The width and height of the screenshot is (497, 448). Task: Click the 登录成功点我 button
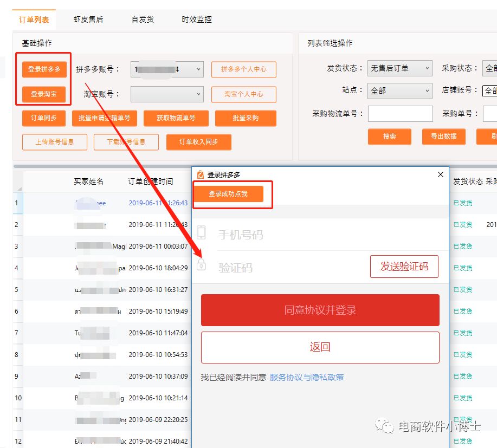click(228, 194)
